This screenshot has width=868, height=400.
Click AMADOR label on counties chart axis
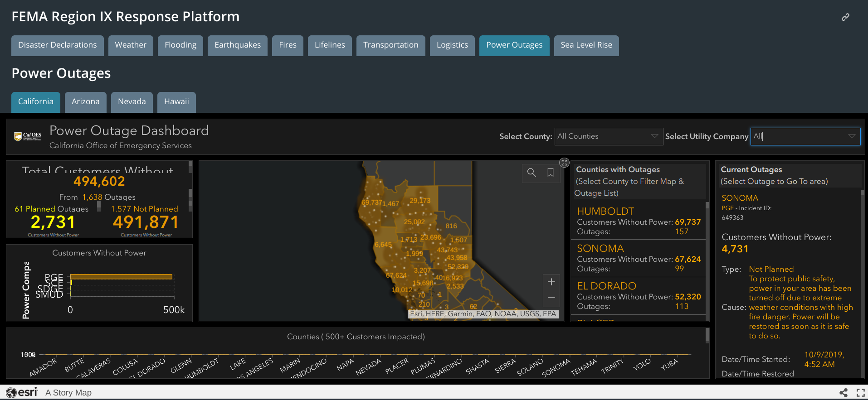tap(43, 367)
